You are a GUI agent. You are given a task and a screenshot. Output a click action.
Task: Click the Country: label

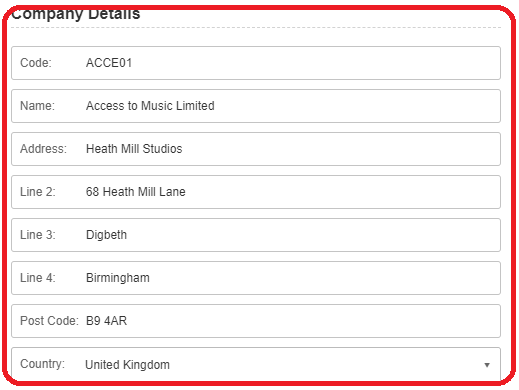(x=42, y=364)
